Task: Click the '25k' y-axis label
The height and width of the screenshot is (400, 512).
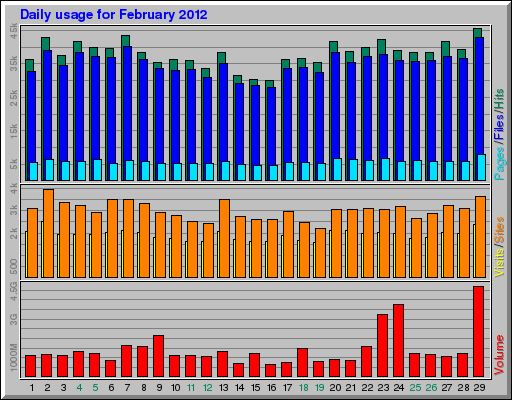Action: (14, 98)
